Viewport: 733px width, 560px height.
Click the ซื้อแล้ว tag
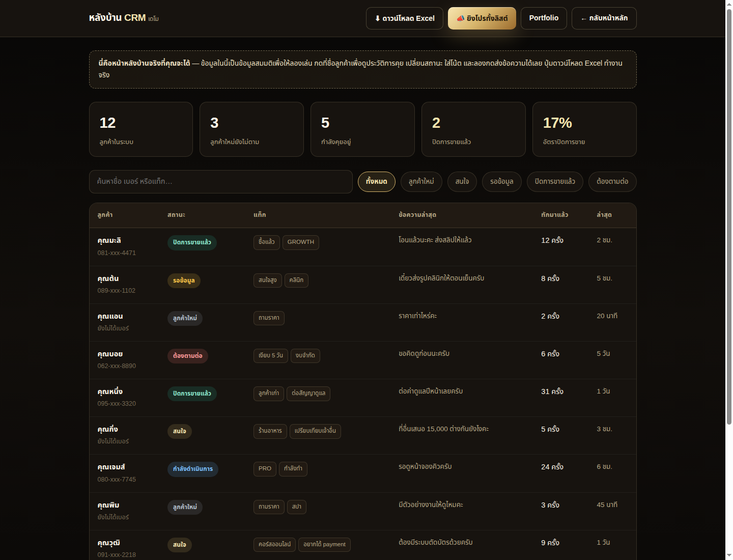(x=267, y=242)
